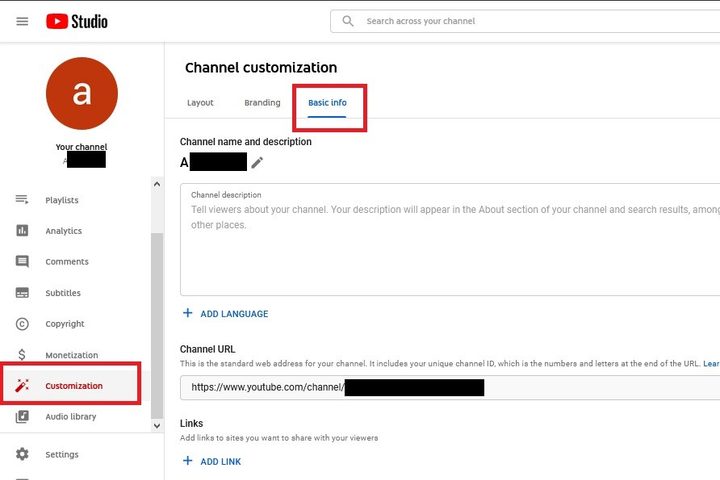This screenshot has width=720, height=480.
Task: Click the Channel name and description heading
Action: 246,142
